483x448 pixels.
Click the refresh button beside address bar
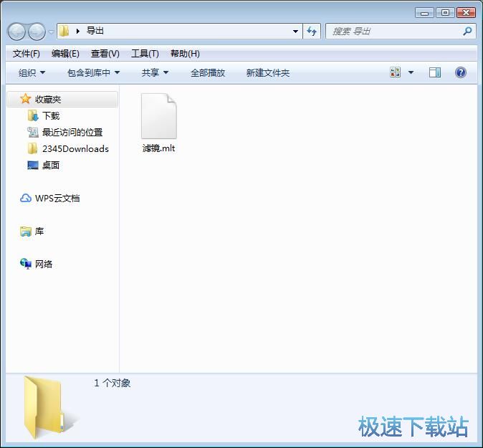point(312,32)
